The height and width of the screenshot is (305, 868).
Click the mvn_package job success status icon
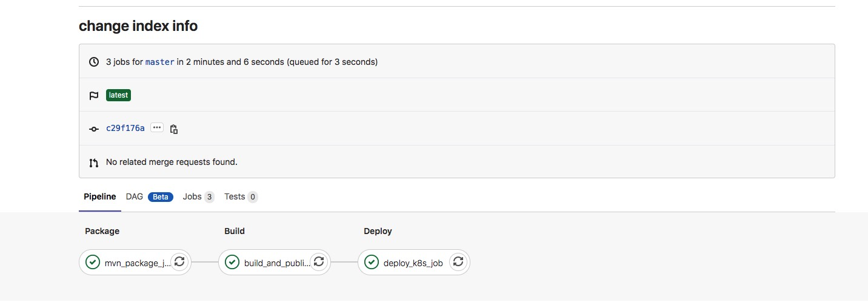[92, 262]
